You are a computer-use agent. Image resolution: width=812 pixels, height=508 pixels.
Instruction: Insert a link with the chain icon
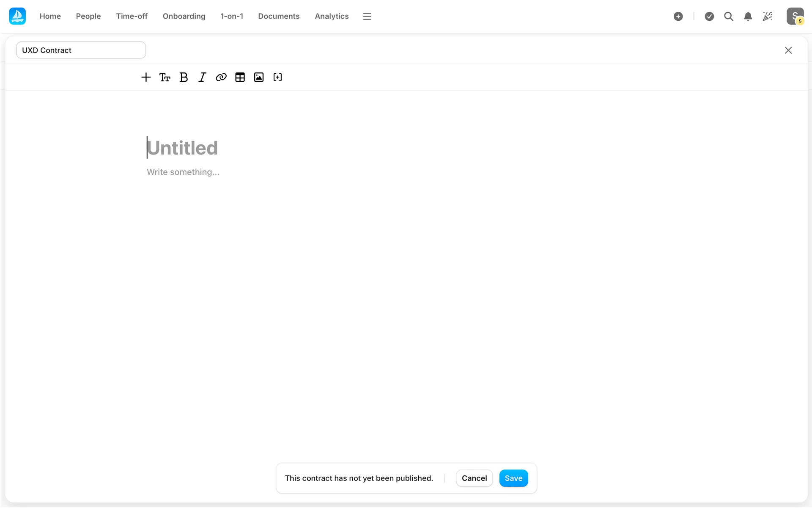point(221,77)
